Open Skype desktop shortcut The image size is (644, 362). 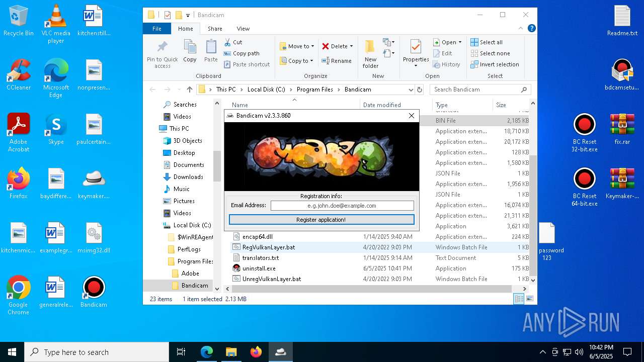pos(56,129)
